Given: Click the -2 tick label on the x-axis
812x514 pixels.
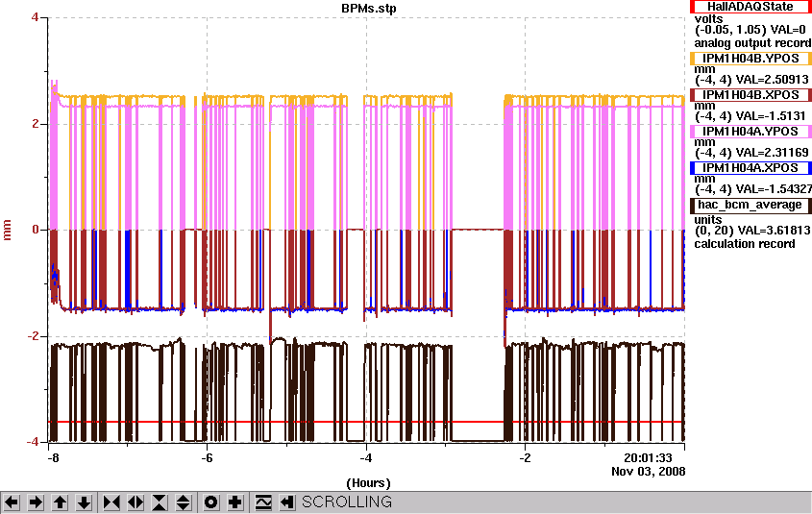Looking at the screenshot, I should tap(525, 458).
